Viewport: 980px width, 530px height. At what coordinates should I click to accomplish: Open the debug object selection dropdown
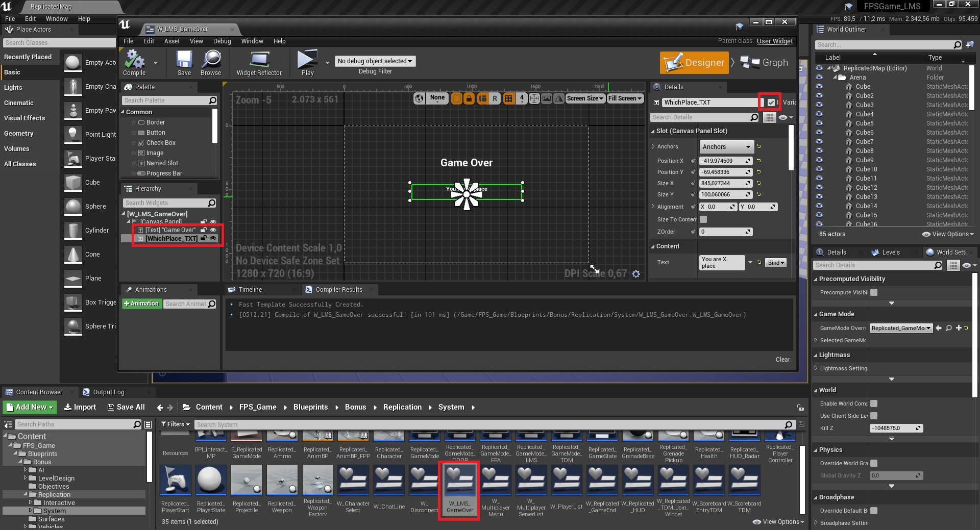click(375, 61)
